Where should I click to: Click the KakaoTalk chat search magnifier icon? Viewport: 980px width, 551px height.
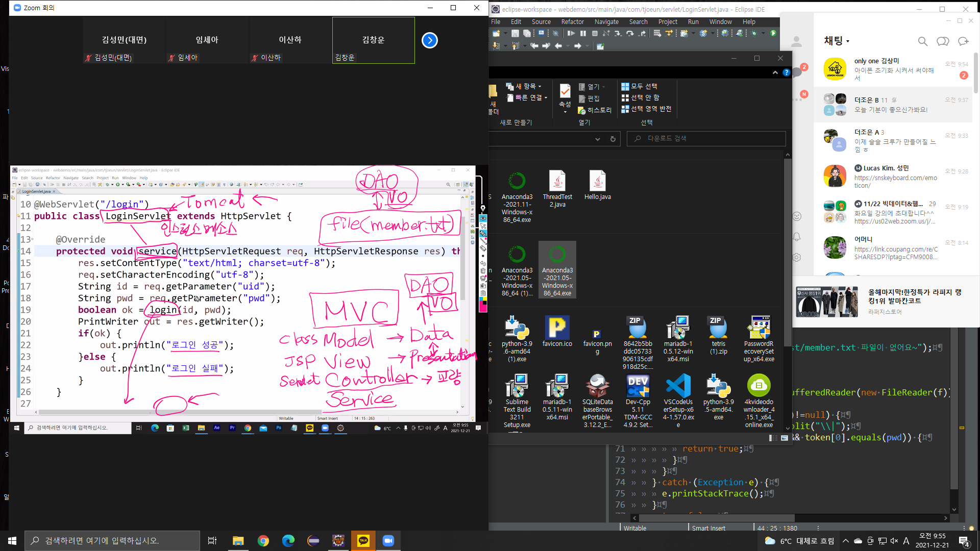tap(922, 41)
